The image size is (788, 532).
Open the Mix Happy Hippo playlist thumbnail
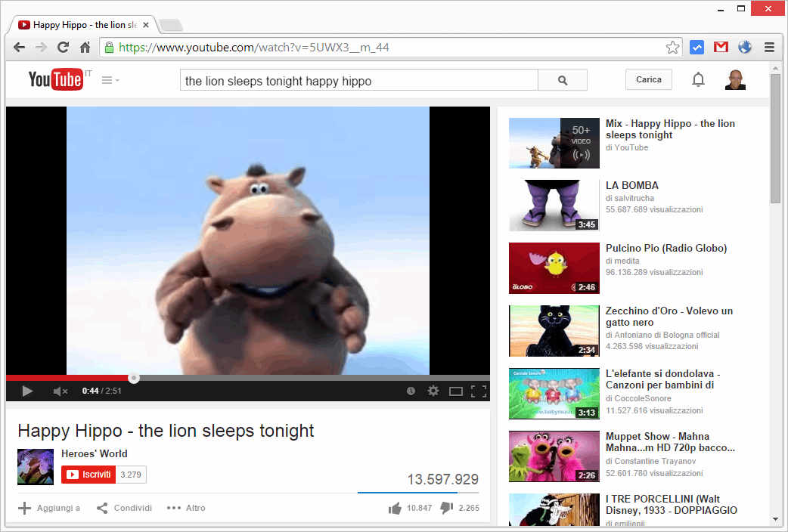point(554,143)
